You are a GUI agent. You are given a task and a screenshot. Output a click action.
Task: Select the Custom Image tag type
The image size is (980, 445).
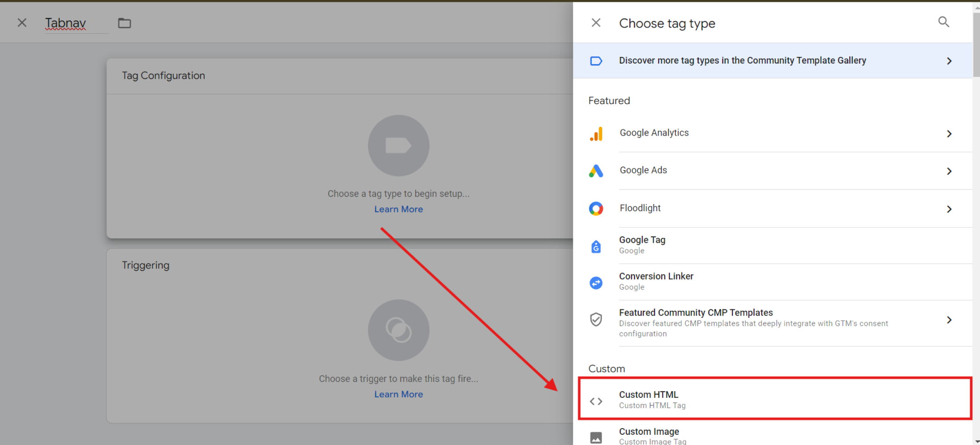(x=649, y=434)
